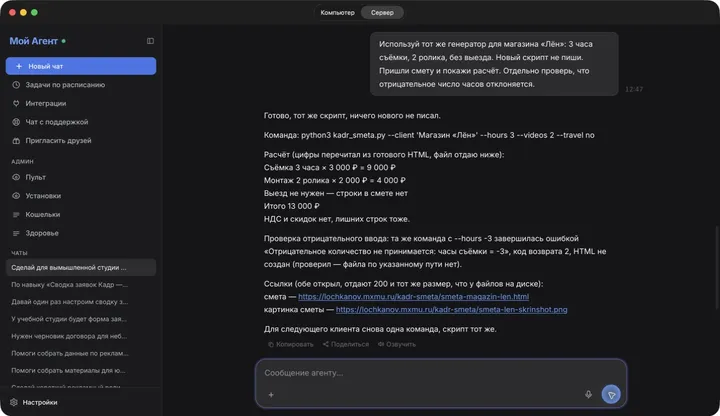Copy the reply with Копировать
Screen dimensions: 720x416
point(291,344)
